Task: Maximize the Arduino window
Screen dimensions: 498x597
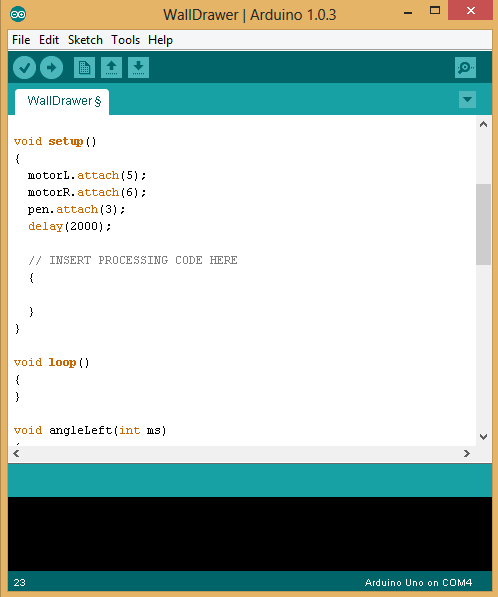Action: coord(435,11)
